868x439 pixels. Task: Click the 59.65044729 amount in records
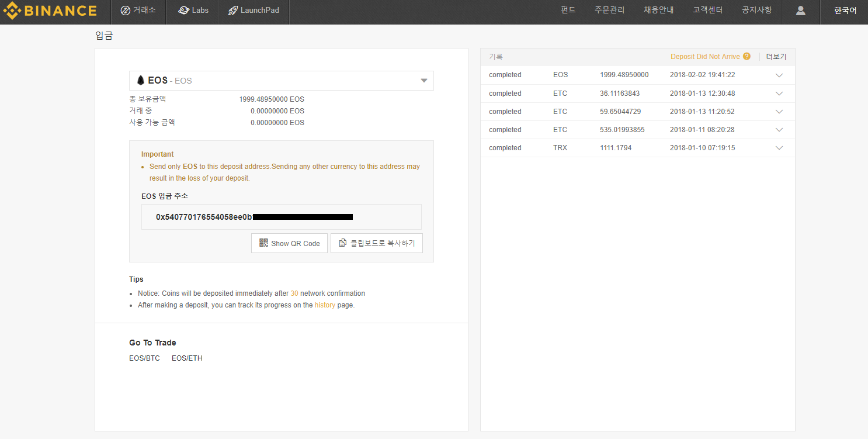620,112
